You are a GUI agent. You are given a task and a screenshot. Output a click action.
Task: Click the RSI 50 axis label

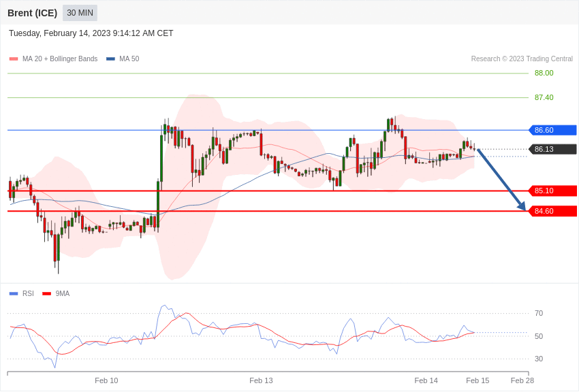[x=539, y=336]
